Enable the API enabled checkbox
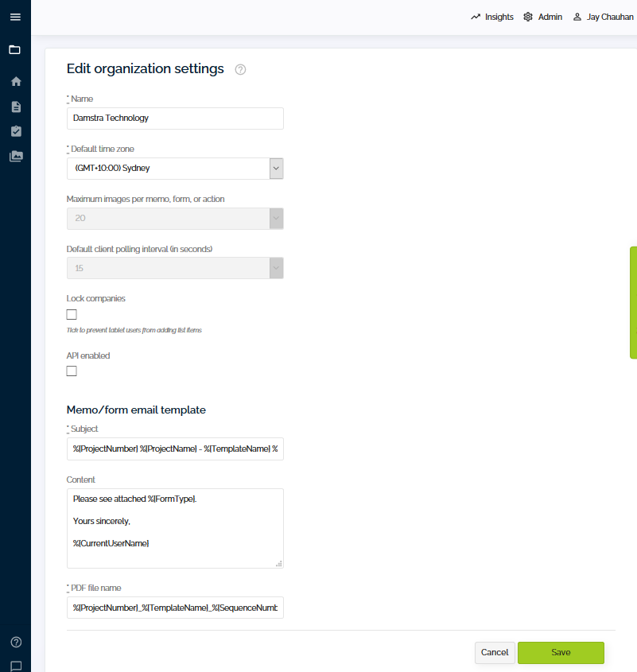637x672 pixels. tap(72, 371)
